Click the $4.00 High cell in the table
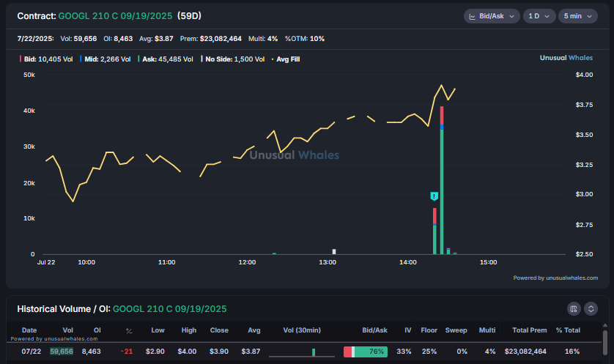This screenshot has height=364, width=614. (187, 352)
